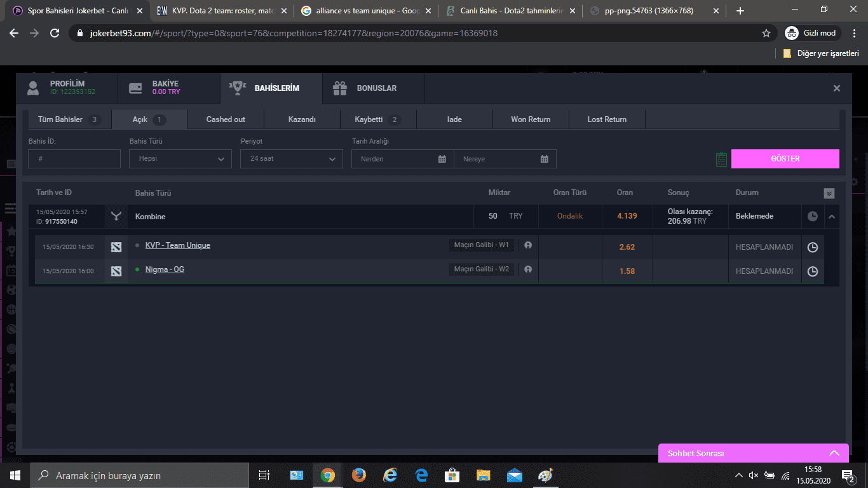Click the 2.62 odds value

click(627, 247)
